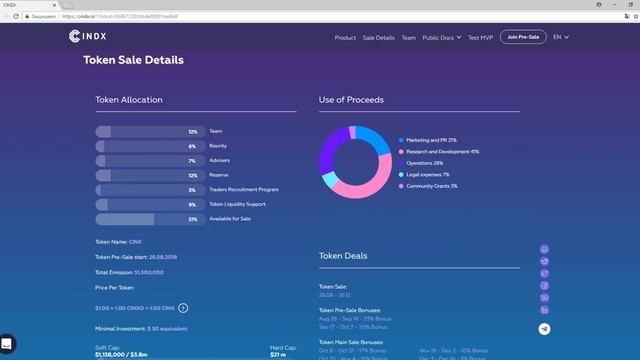This screenshot has width=640, height=360.
Task: Click the Minimal Investment line
Action: tap(141, 329)
